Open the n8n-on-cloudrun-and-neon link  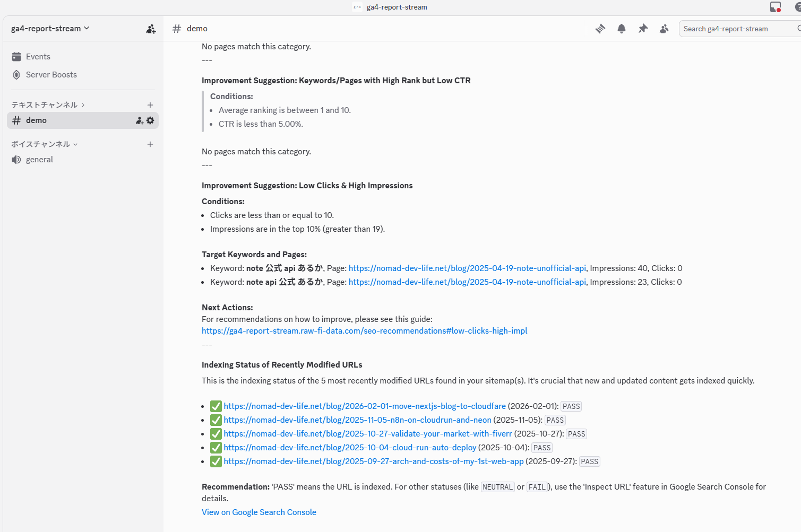[357, 420]
